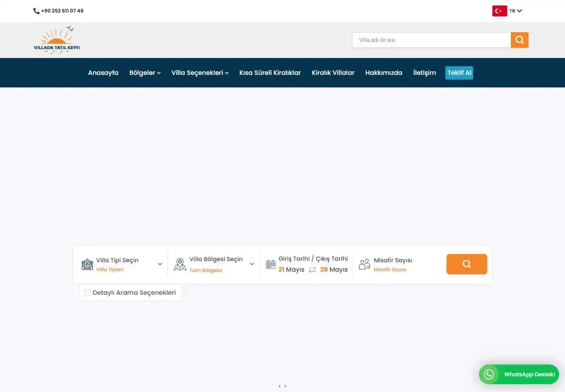Click the next slide arrow

pyautogui.click(x=285, y=386)
